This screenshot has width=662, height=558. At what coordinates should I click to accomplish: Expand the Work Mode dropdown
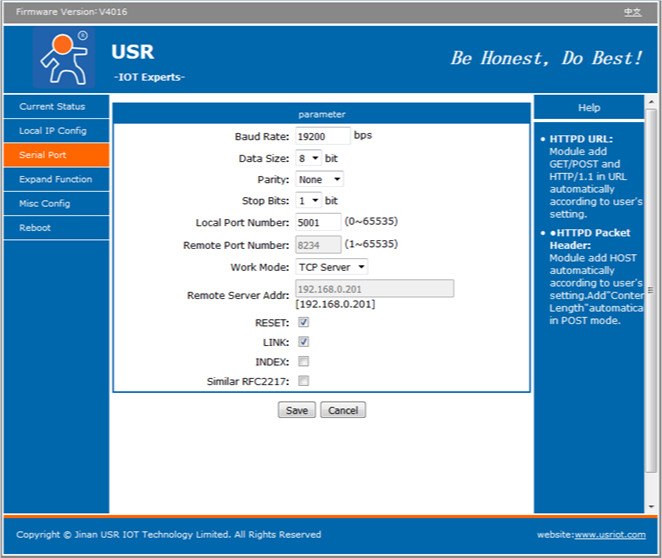point(331,267)
